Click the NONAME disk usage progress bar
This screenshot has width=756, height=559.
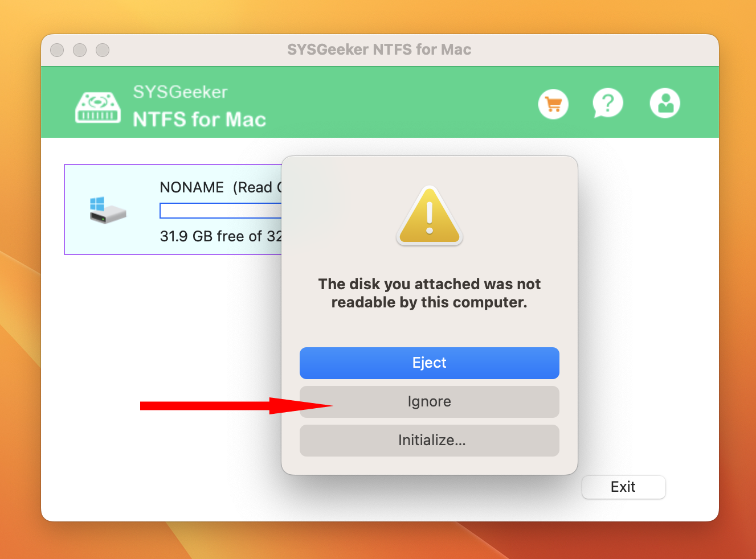pos(221,211)
